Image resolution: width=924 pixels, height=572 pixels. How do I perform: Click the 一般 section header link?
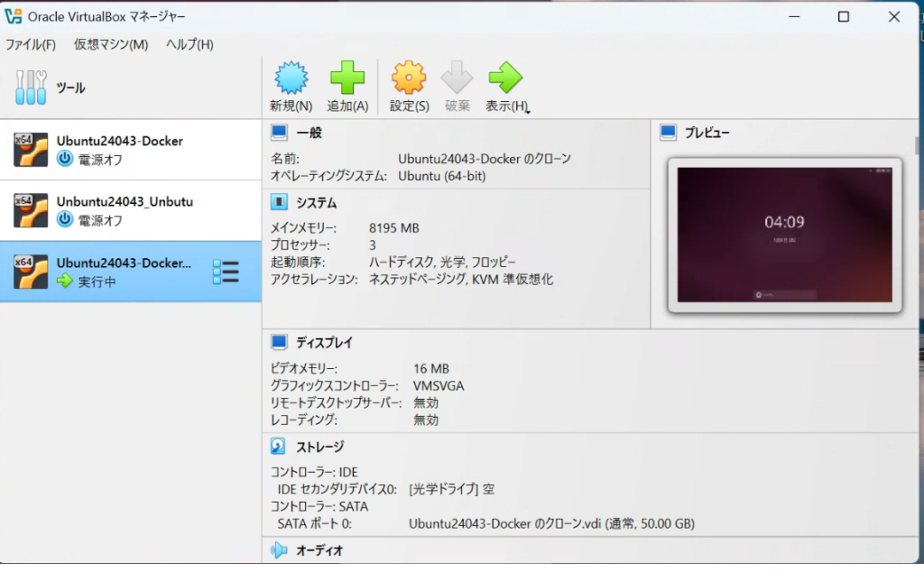[x=309, y=133]
